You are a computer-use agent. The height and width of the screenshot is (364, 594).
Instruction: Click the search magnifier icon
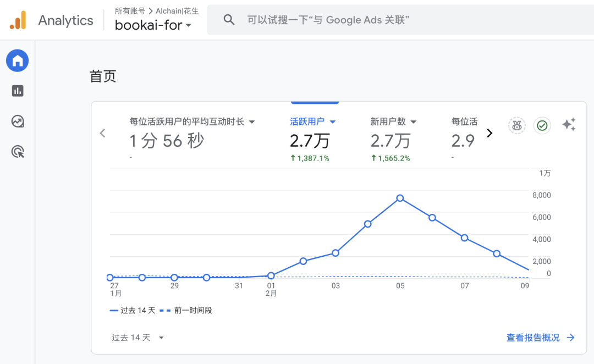coord(229,20)
